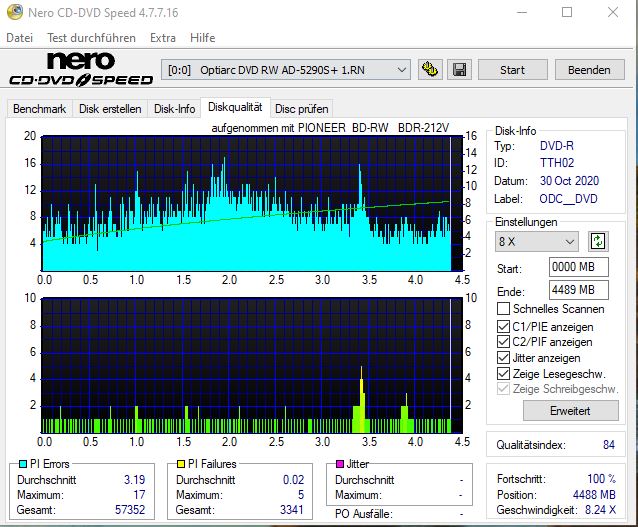Open the Optiarc DVD RW drive dropdown
The width and height of the screenshot is (638, 527).
pyautogui.click(x=286, y=70)
